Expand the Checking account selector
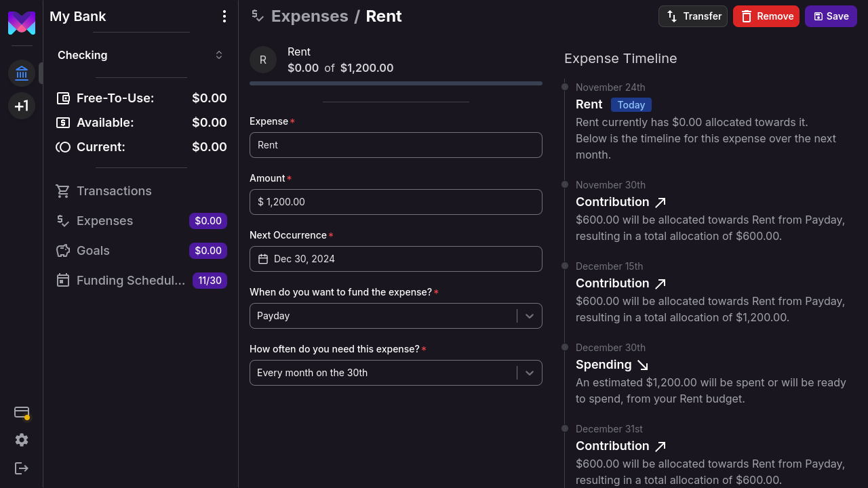 point(141,55)
